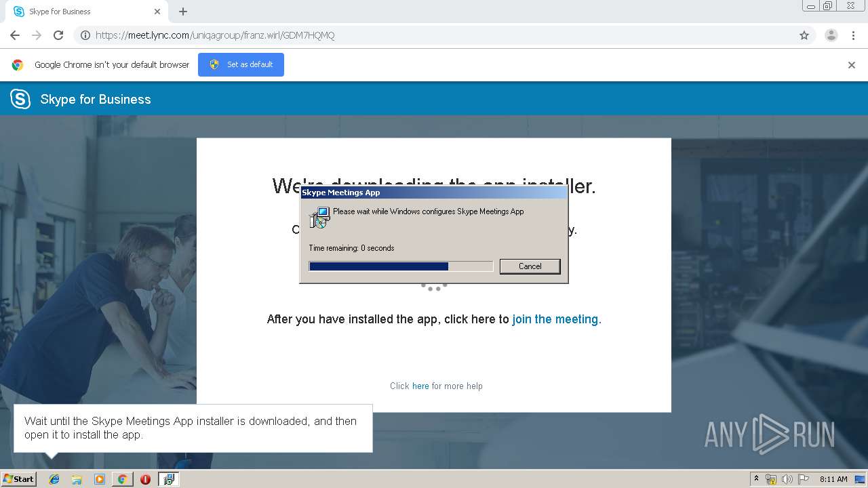
Task: Open Action Center flag icon
Action: [x=804, y=479]
